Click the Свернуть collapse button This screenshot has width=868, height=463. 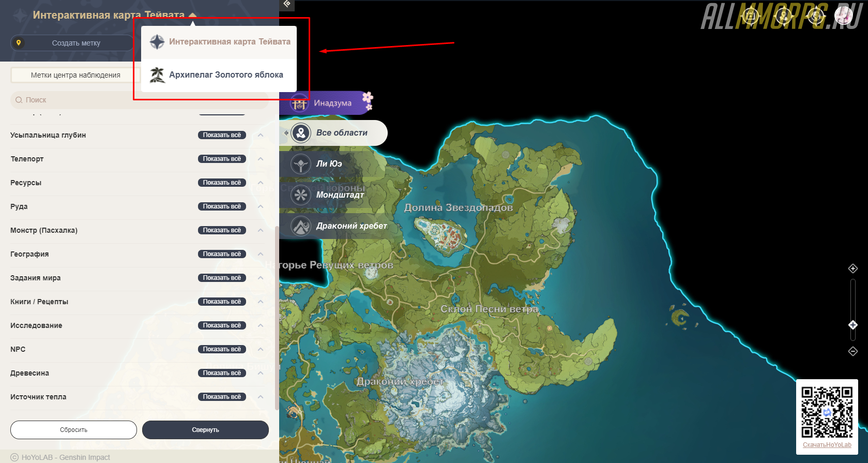point(205,430)
